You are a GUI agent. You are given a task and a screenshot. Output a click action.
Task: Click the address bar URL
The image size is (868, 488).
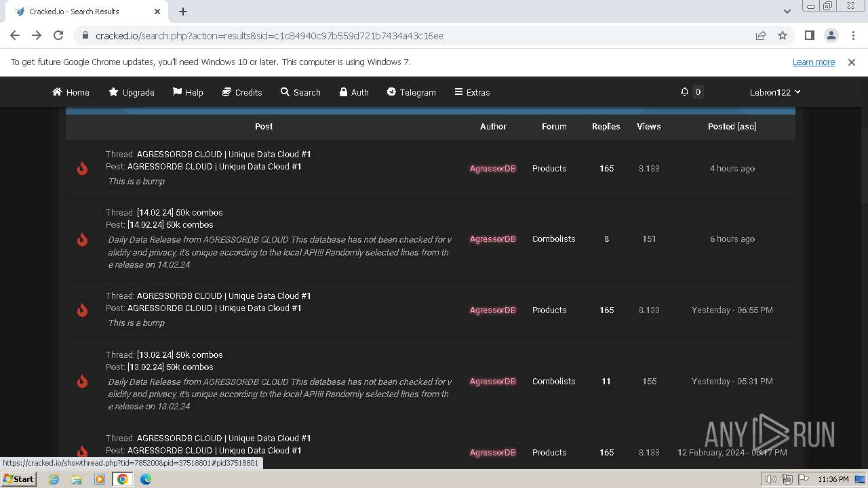point(269,35)
